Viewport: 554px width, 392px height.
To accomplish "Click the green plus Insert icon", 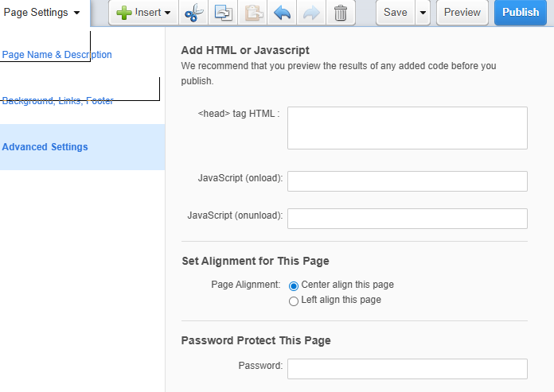I will tap(124, 13).
